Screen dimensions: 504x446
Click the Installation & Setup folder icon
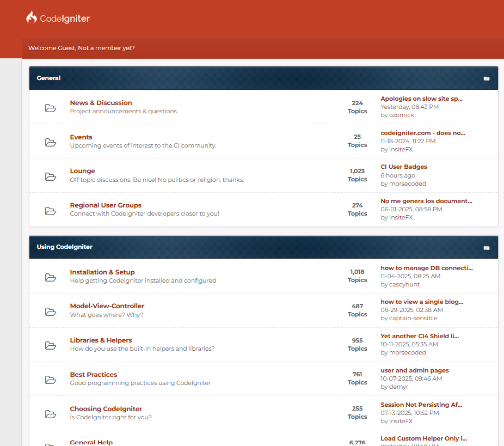[51, 277]
